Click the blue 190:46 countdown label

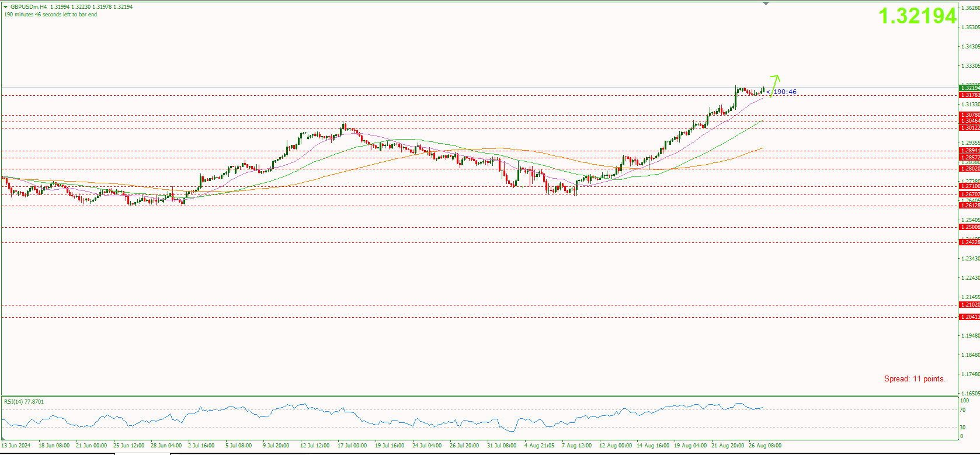pos(785,92)
